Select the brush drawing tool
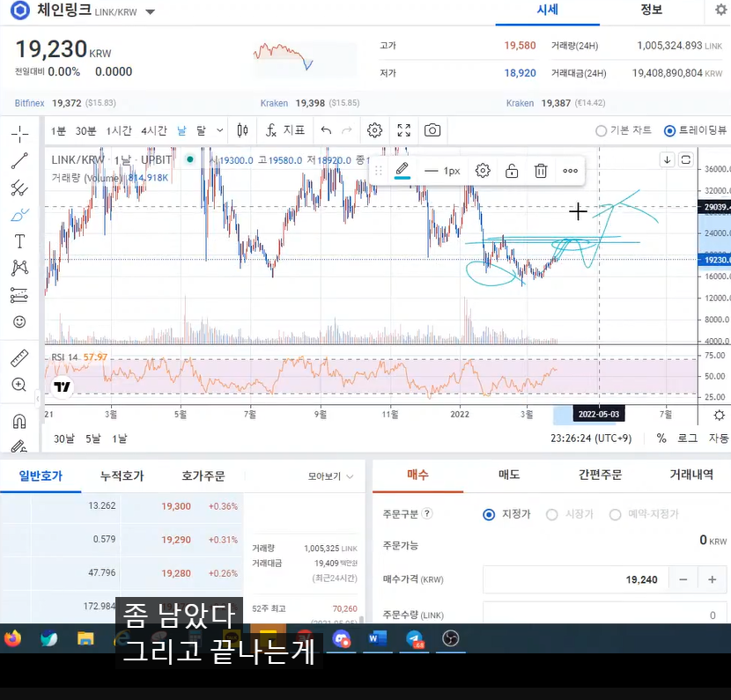Screen dimensions: 731x700 pos(19,215)
